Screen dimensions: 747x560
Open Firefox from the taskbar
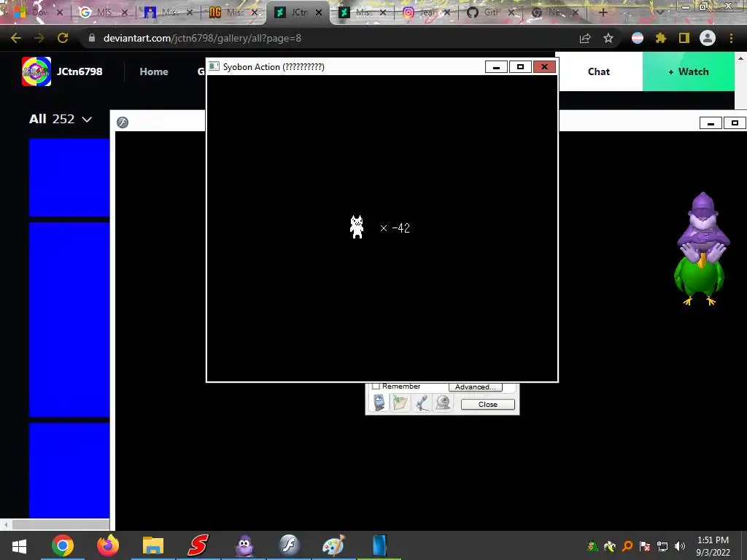pos(108,545)
